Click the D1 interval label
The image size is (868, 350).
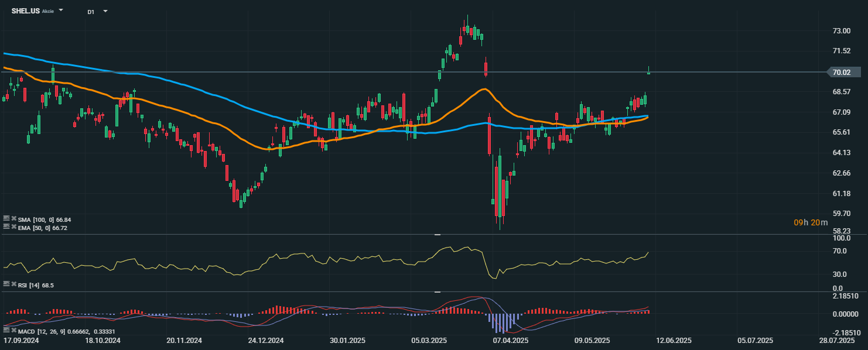91,12
